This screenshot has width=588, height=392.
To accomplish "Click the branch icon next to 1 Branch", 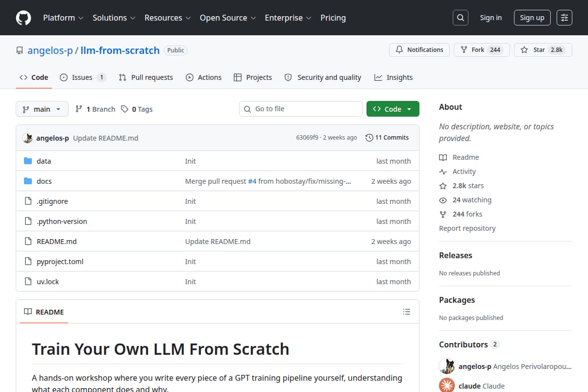I will [78, 109].
